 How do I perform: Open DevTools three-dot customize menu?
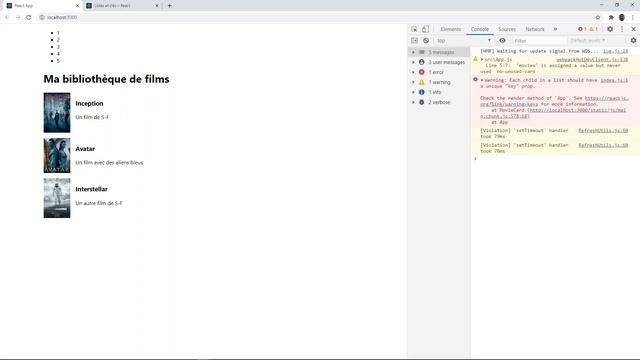(x=622, y=29)
